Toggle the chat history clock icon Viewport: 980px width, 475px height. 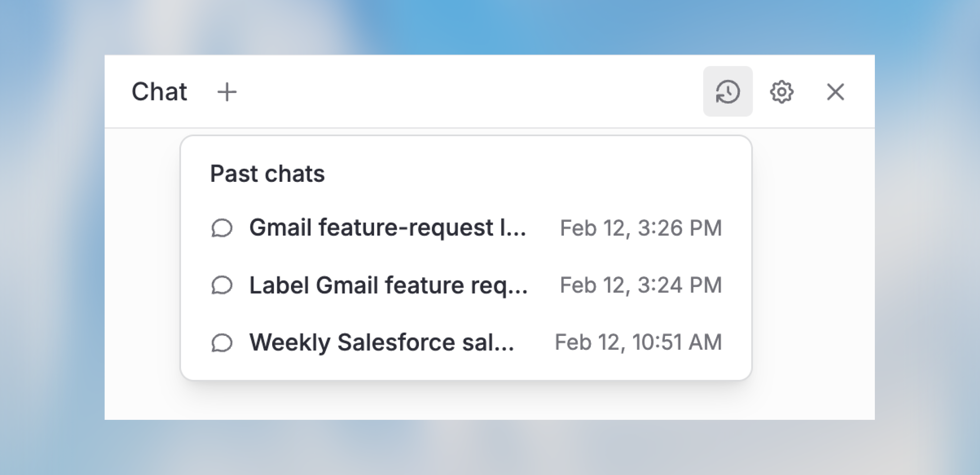click(x=728, y=92)
